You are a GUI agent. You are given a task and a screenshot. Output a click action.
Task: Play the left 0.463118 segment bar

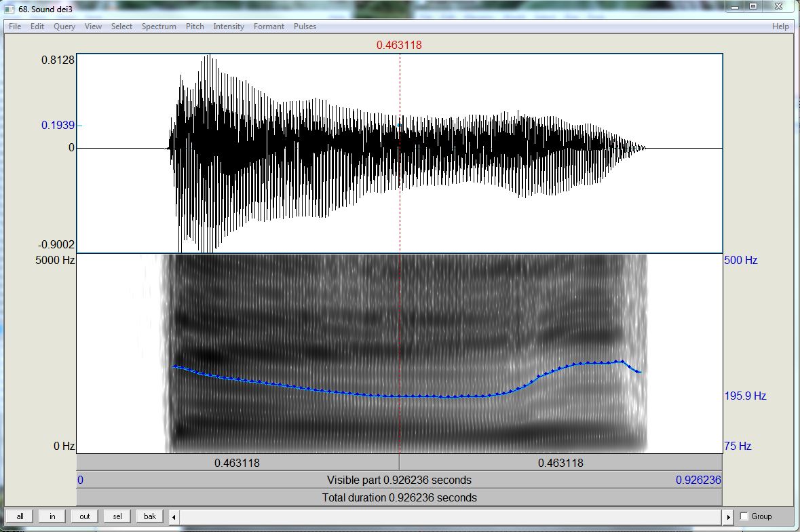[237, 463]
